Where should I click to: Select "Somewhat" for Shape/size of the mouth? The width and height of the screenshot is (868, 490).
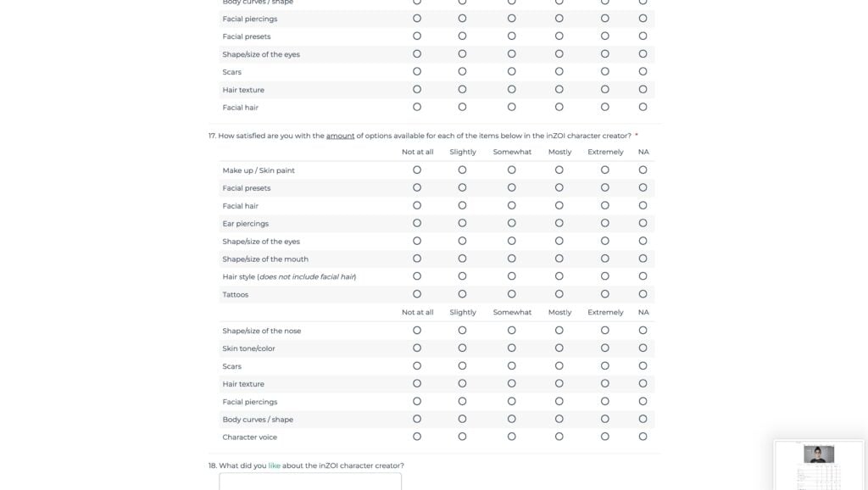tap(512, 259)
